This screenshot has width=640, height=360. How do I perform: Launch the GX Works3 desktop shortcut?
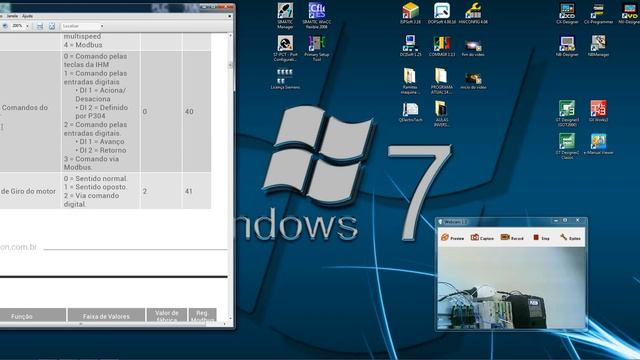tap(598, 111)
